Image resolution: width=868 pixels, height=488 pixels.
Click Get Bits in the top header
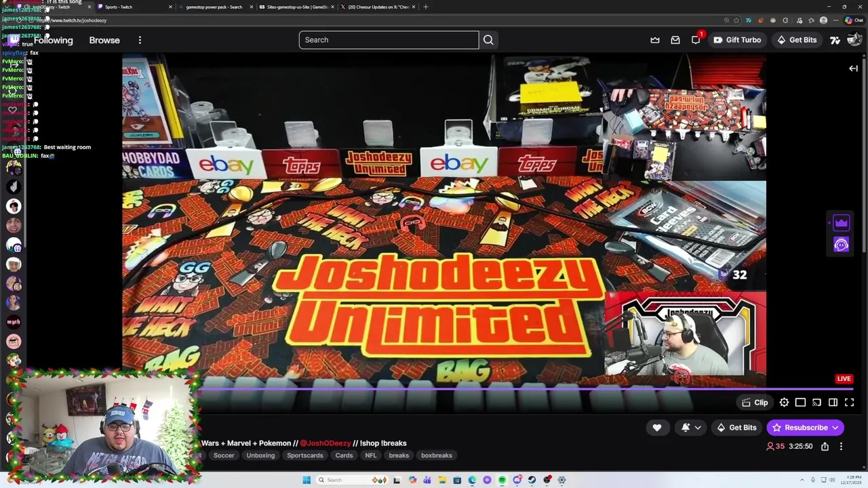tap(797, 40)
